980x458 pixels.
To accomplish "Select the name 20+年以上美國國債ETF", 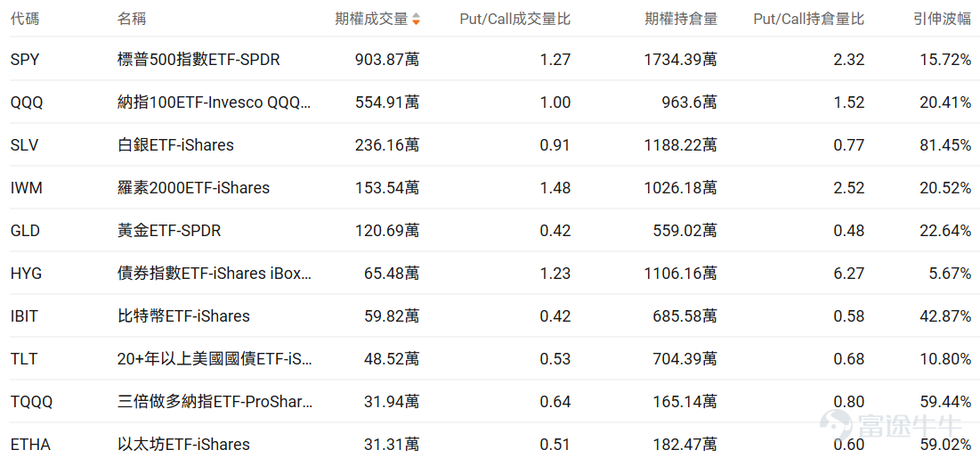I will 214,359.
